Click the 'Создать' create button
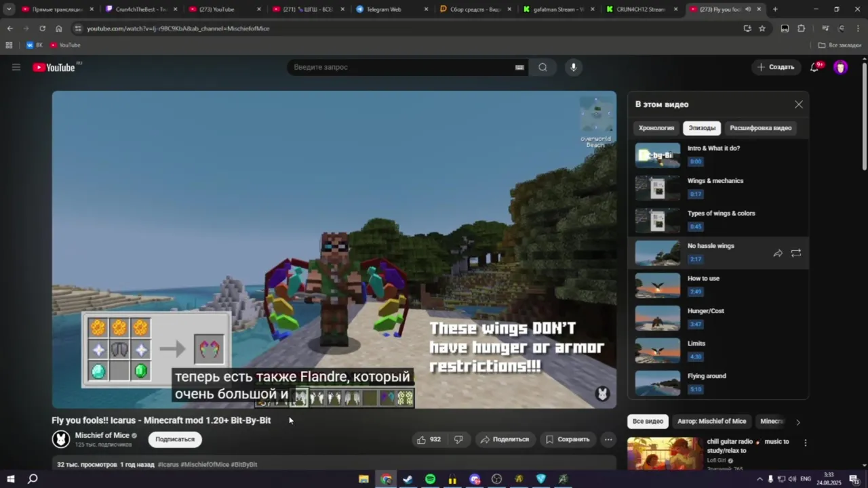 click(776, 67)
